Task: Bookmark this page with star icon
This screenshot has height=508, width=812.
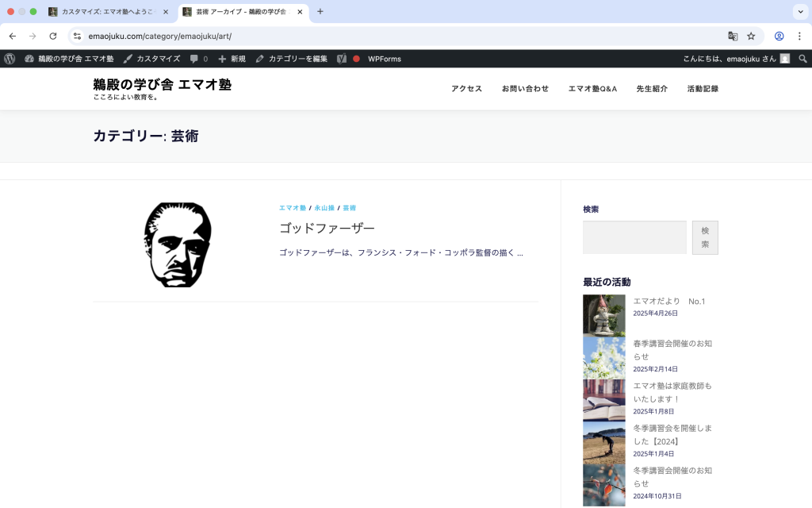Action: [751, 37]
